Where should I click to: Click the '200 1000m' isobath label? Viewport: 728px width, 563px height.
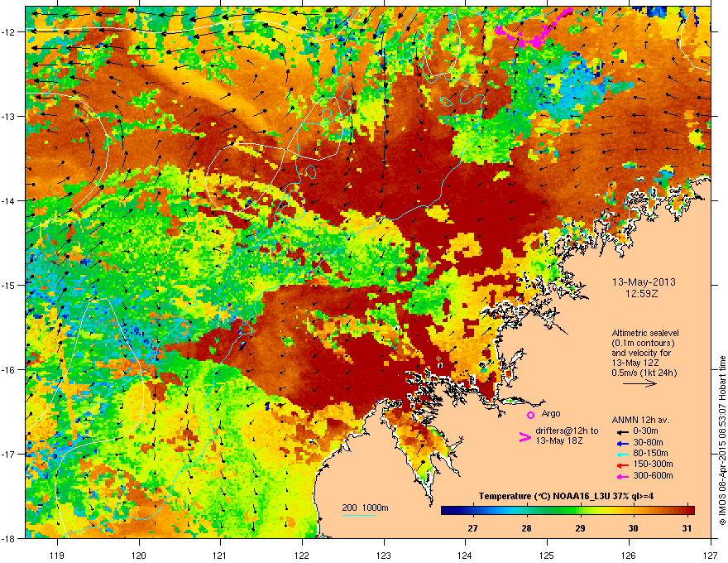pos(365,508)
